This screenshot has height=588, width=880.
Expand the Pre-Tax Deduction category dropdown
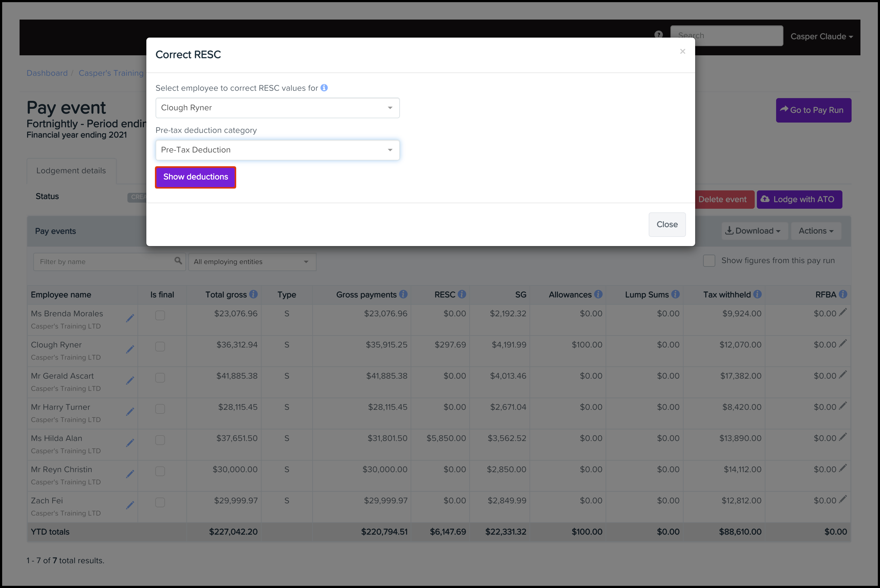277,150
